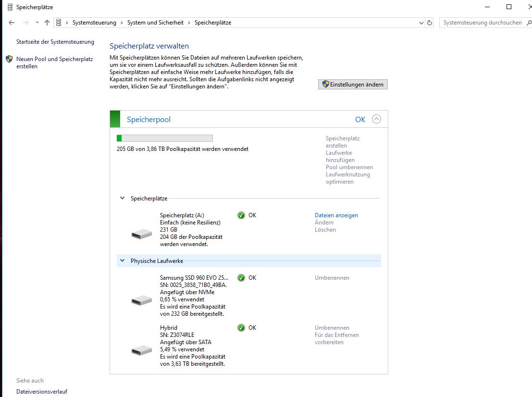Screen dimensions: 532x397
Task: Expand chevron after System und Sicherheit
Action: [x=189, y=23]
